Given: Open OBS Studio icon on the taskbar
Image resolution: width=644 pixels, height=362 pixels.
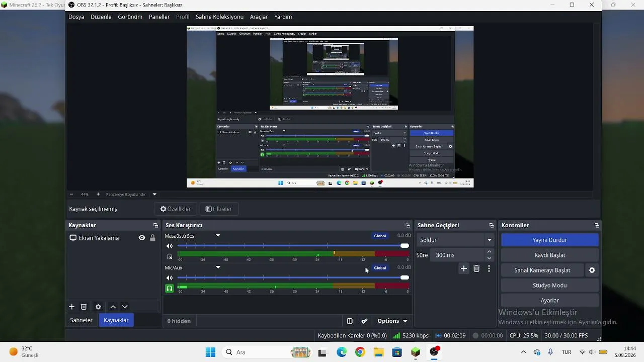Looking at the screenshot, I should point(434,352).
